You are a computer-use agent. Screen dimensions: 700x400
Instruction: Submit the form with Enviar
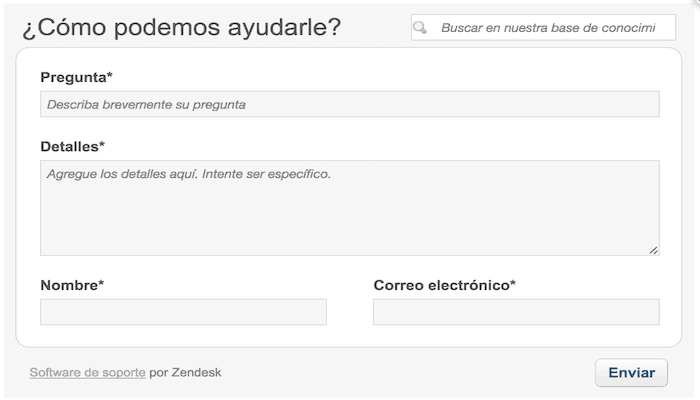tap(631, 373)
